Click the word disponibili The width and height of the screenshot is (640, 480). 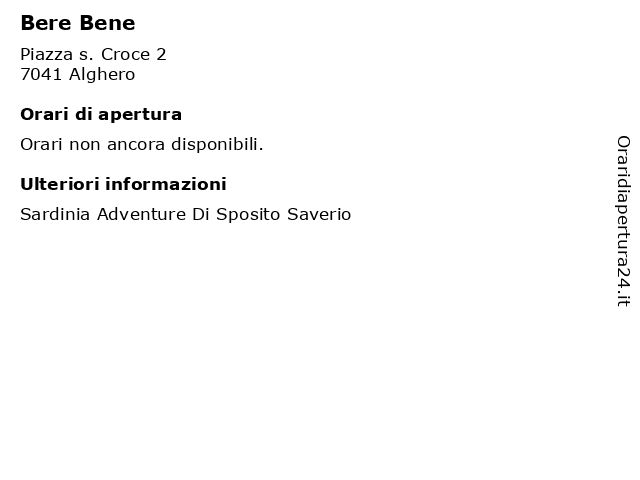(x=217, y=144)
